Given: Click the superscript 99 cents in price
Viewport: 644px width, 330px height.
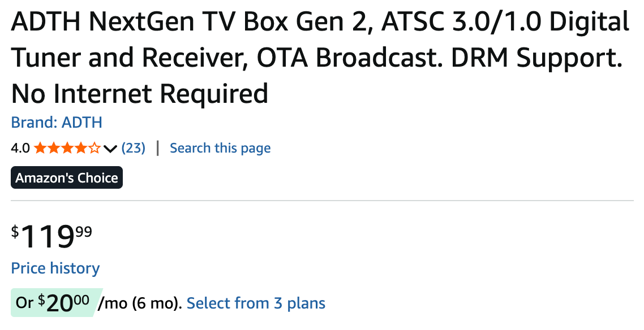Looking at the screenshot, I should point(84,231).
